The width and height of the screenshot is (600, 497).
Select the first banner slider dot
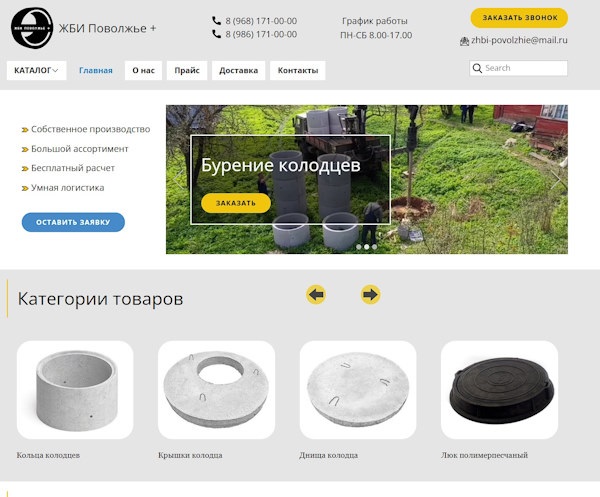pyautogui.click(x=358, y=246)
